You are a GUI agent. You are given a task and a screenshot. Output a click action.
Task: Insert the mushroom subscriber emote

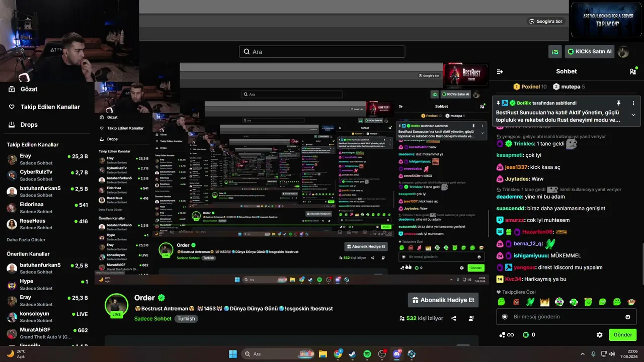(x=632, y=302)
